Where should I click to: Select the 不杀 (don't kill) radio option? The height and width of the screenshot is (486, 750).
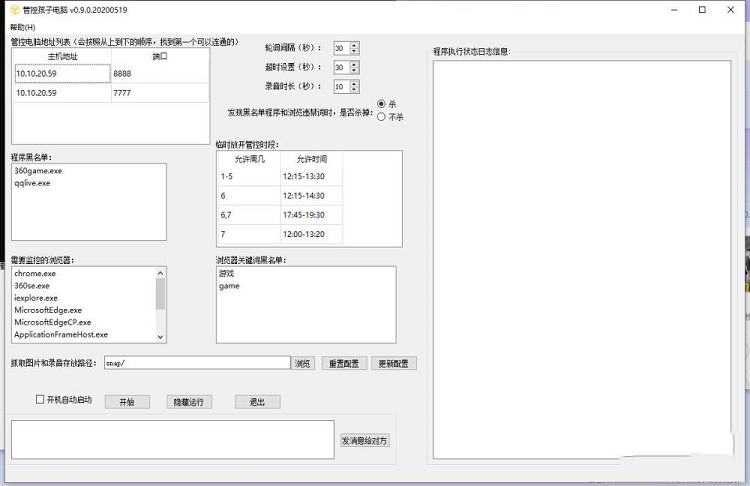pos(381,116)
